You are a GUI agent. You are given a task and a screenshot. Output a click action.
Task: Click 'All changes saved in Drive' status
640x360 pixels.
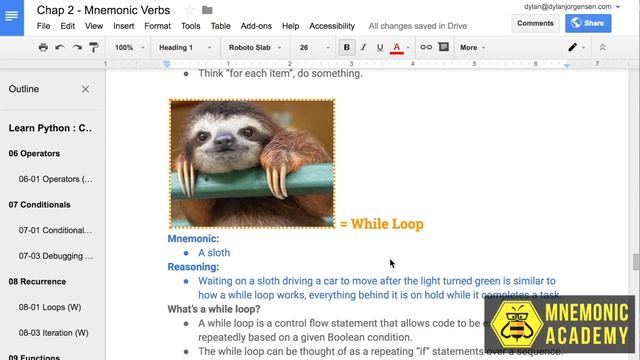tap(418, 26)
